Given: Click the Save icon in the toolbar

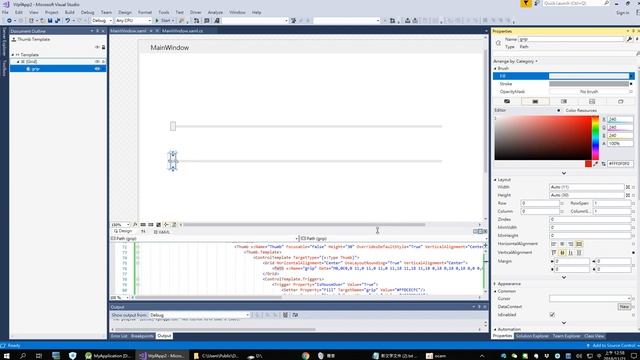Looking at the screenshot, I should click(x=50, y=20).
